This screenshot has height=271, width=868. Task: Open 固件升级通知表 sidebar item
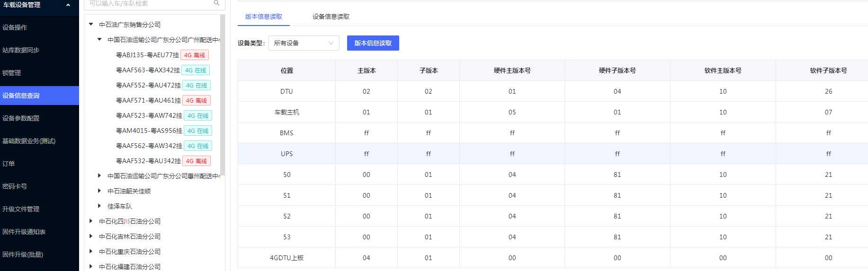(39, 232)
